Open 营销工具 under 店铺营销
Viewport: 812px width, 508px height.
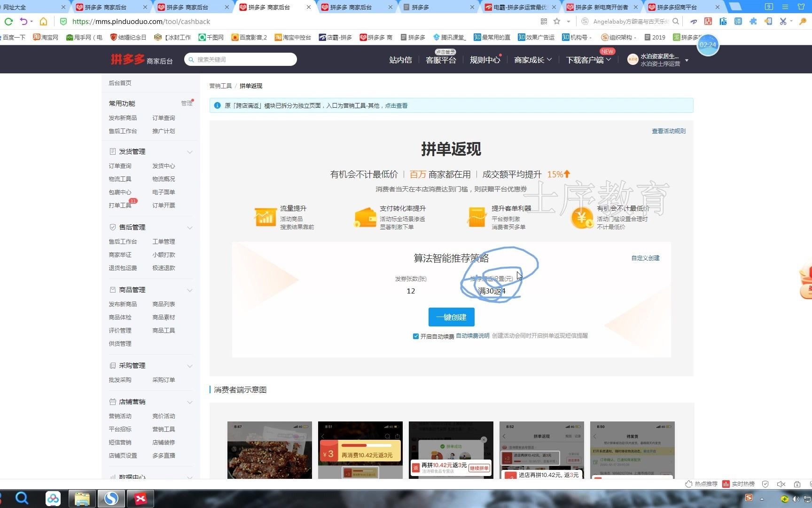(164, 429)
